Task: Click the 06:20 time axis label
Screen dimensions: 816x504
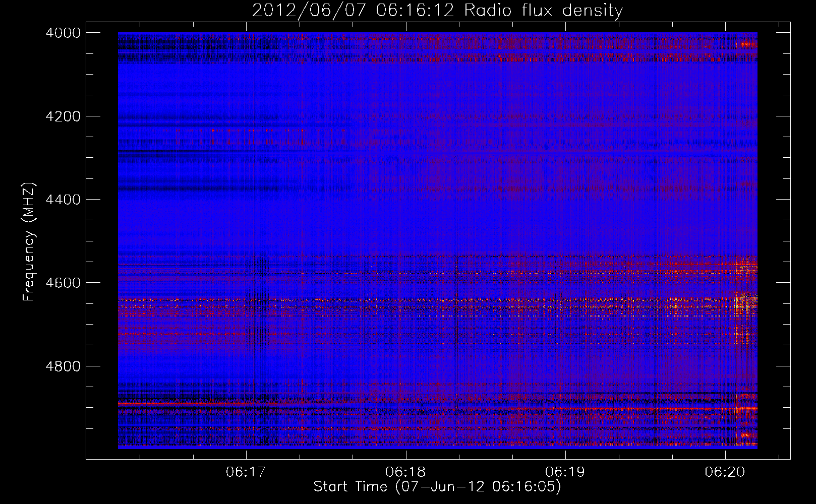Action: (725, 472)
